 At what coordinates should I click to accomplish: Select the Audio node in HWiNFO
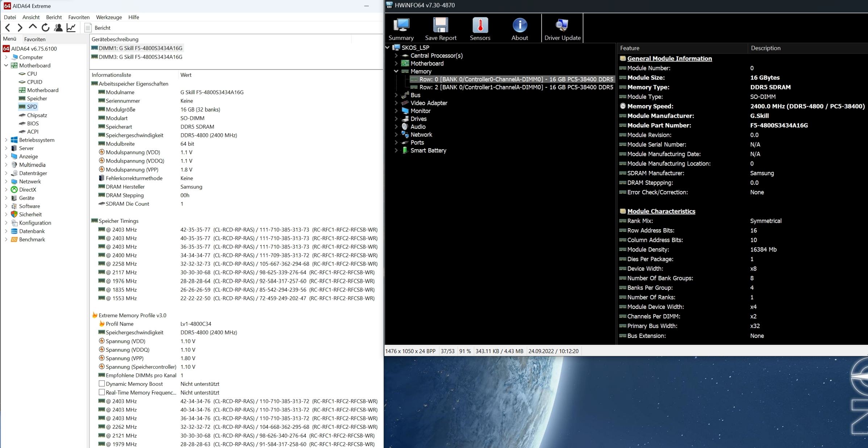pyautogui.click(x=414, y=127)
